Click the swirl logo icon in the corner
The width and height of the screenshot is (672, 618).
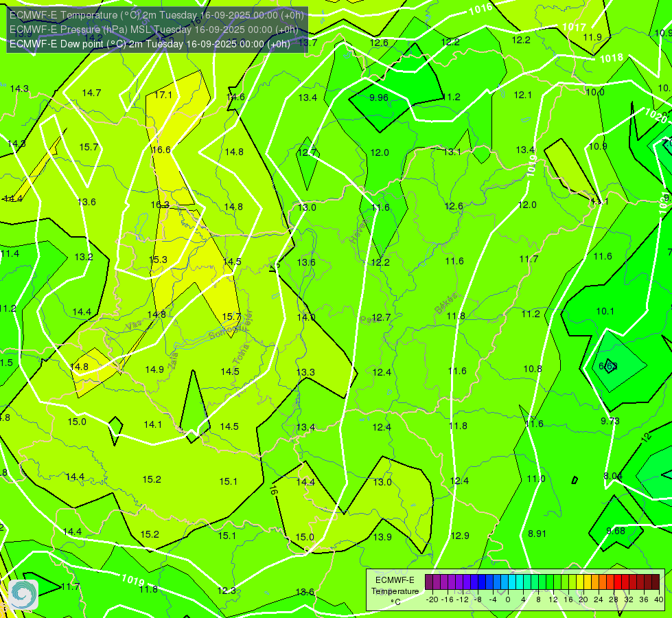pos(23,595)
